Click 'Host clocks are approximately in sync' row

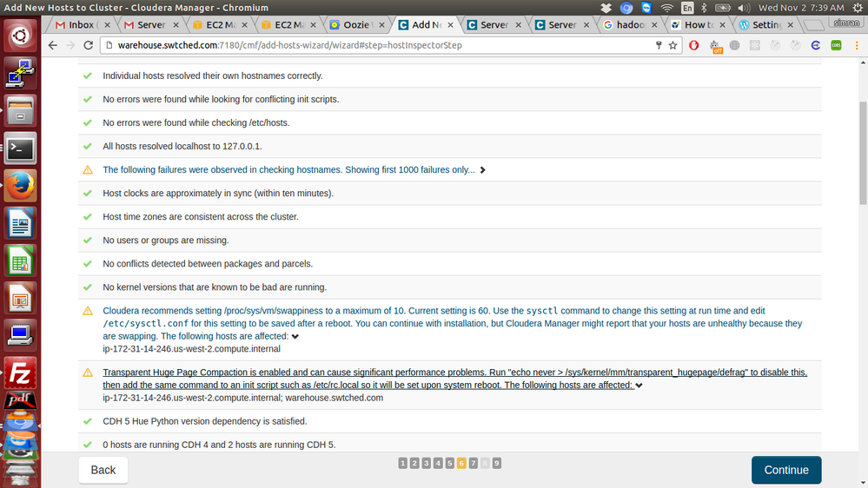(x=449, y=193)
